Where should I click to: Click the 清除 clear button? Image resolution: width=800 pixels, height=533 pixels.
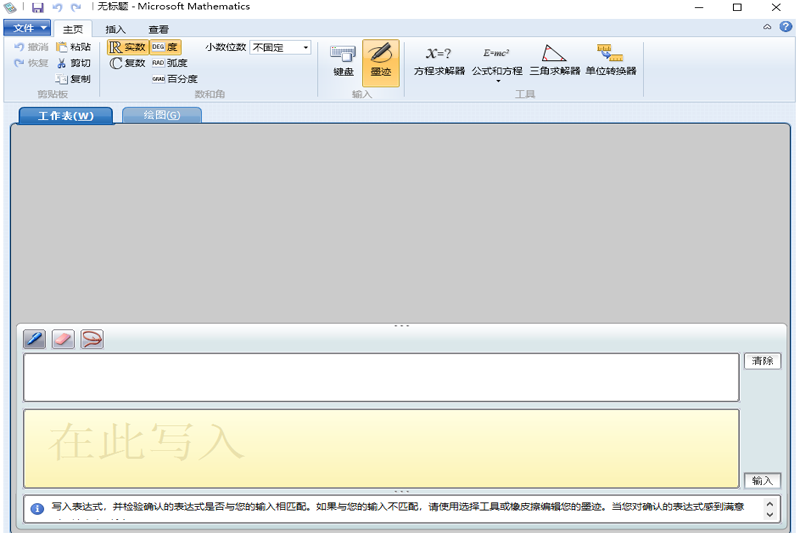pos(762,361)
